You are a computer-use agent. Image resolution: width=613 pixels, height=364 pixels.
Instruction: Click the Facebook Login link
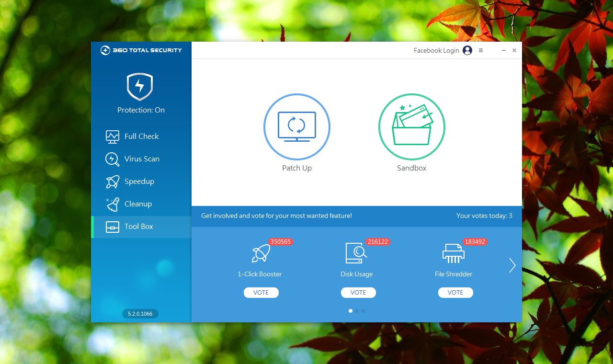tap(436, 50)
